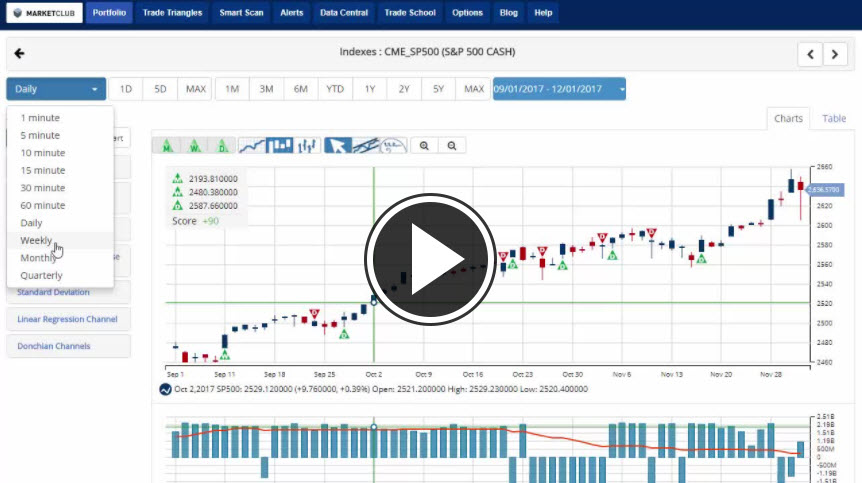Set range to 5Y
862x483 pixels.
point(438,89)
